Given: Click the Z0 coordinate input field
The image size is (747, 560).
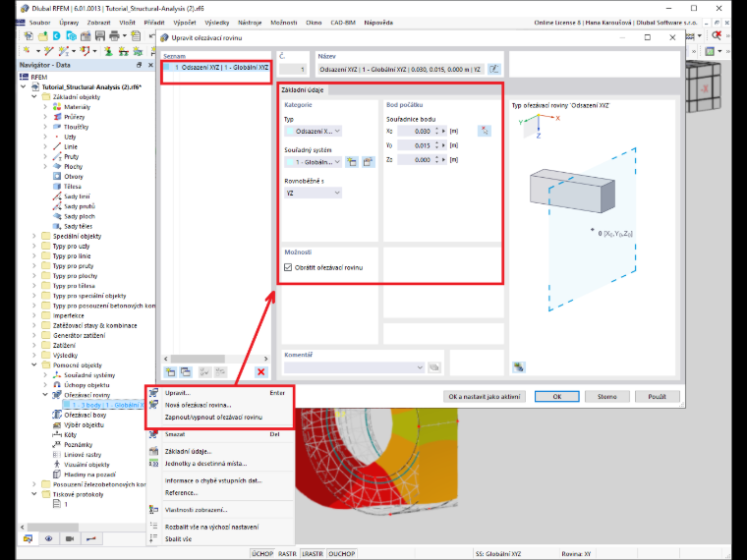Looking at the screenshot, I should pyautogui.click(x=415, y=160).
